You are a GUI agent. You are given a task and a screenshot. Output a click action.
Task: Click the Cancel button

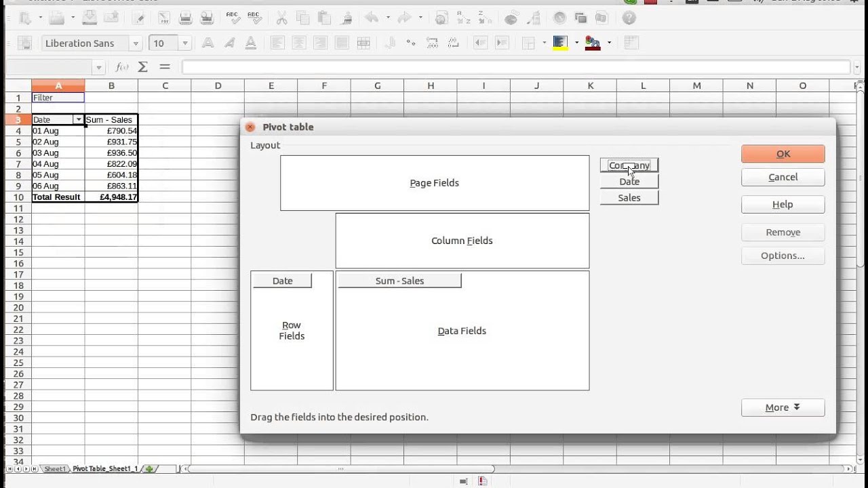(783, 177)
